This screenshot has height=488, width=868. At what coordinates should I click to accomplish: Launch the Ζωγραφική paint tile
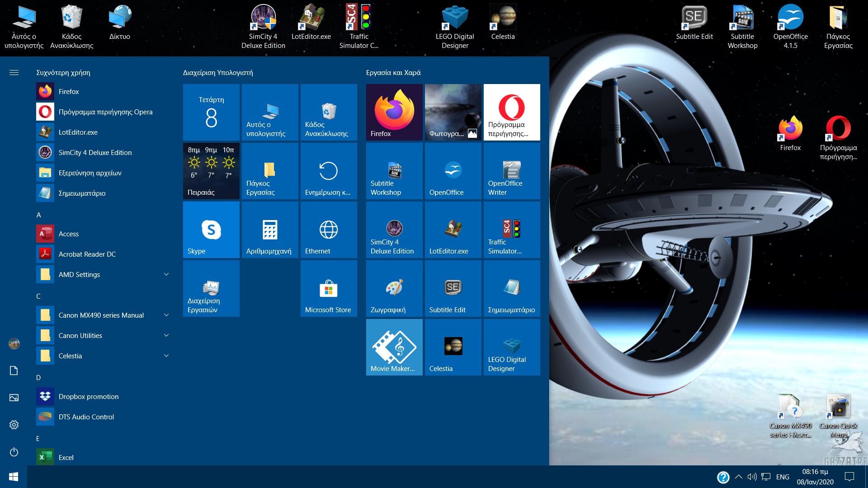pyautogui.click(x=394, y=288)
